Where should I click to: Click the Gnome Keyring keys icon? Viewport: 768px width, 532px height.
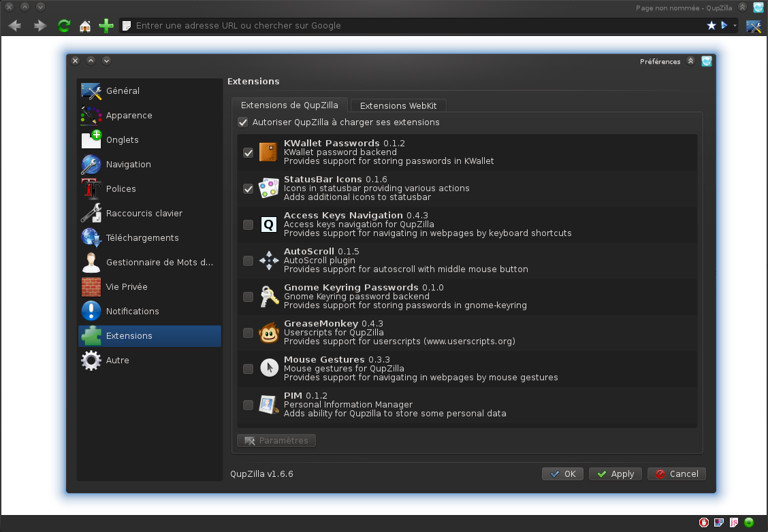coord(269,297)
